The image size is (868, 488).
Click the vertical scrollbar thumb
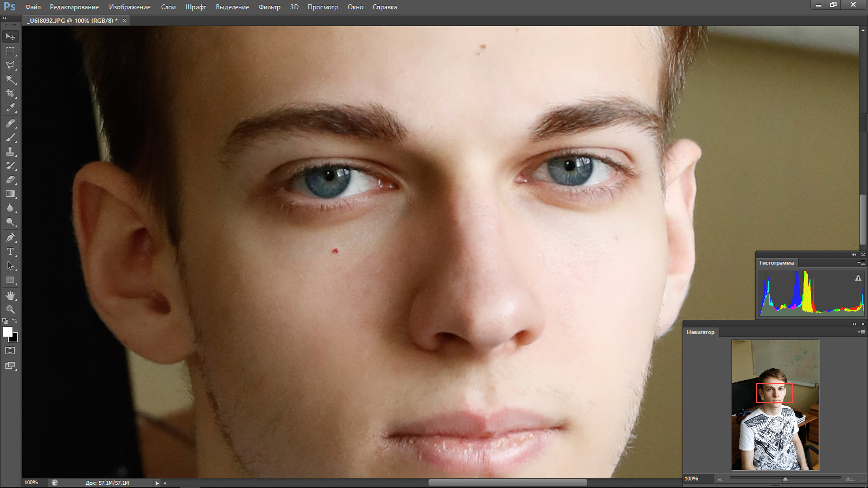point(863,220)
